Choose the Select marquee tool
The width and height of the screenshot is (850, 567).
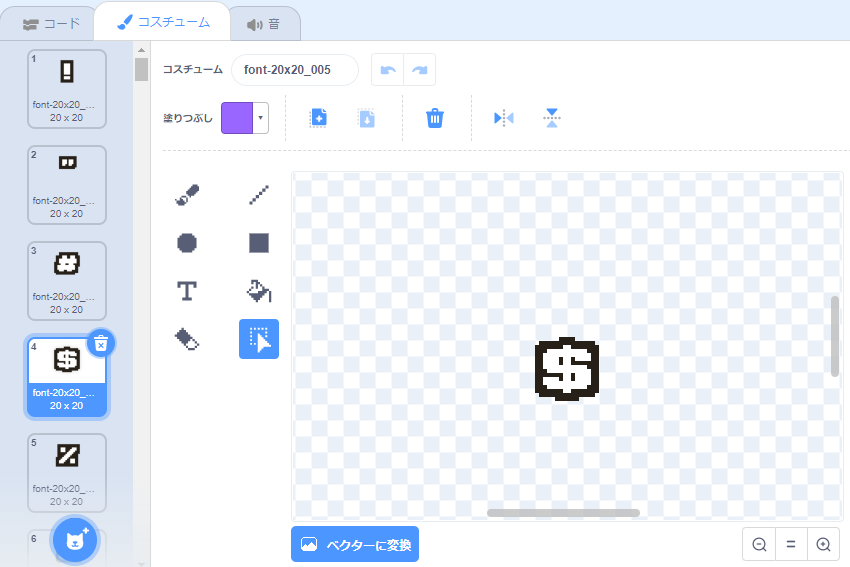click(x=259, y=339)
